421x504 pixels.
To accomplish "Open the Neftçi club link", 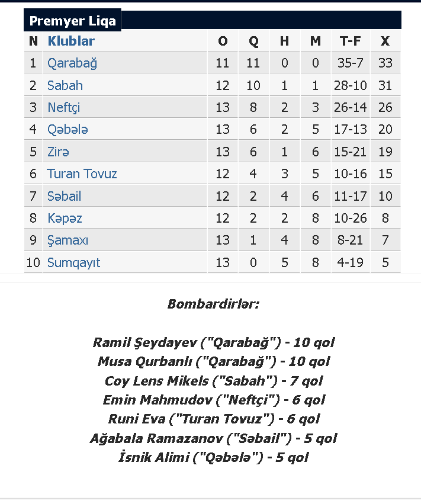I will [63, 107].
